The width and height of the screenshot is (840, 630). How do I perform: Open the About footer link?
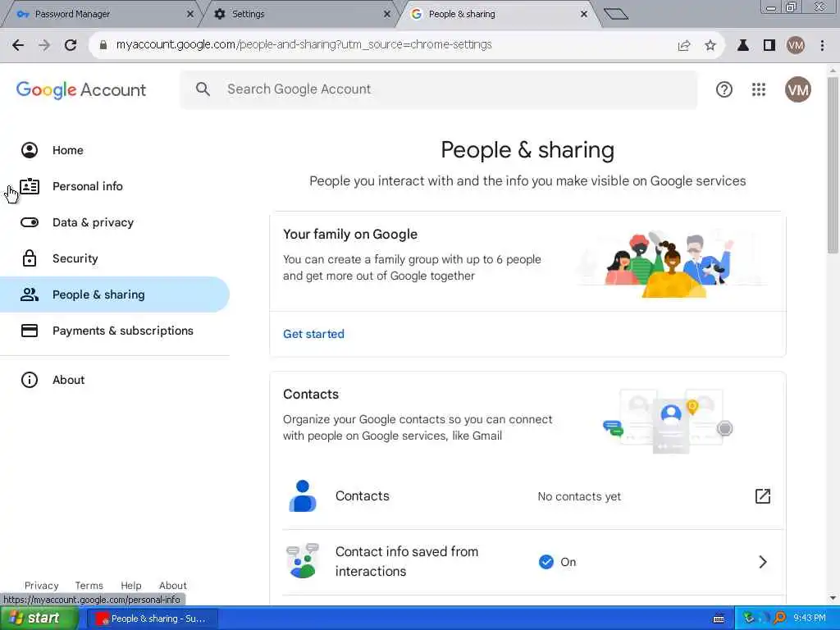[172, 586]
